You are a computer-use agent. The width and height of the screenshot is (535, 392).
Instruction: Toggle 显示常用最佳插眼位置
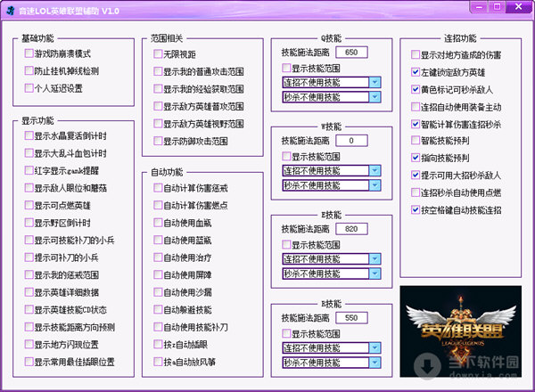(29, 362)
